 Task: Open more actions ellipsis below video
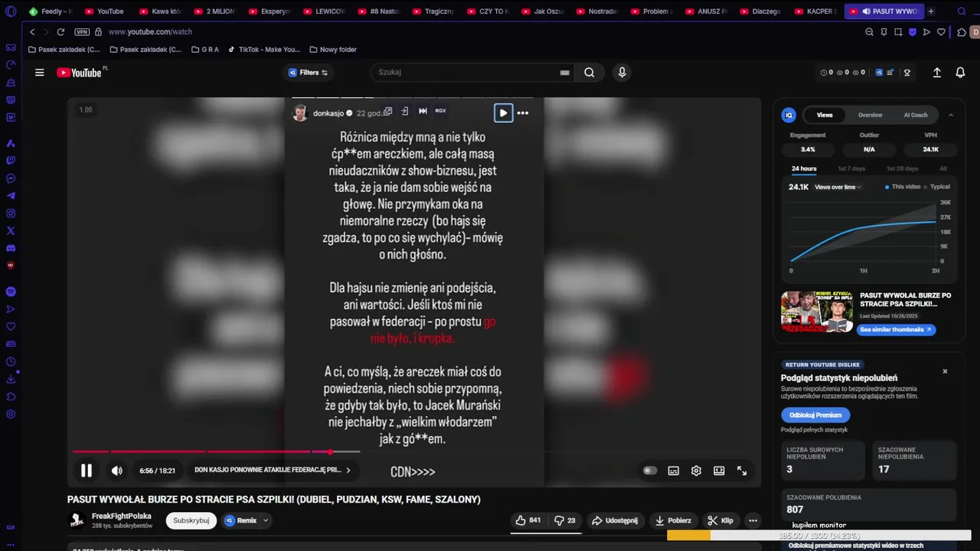[x=753, y=520]
